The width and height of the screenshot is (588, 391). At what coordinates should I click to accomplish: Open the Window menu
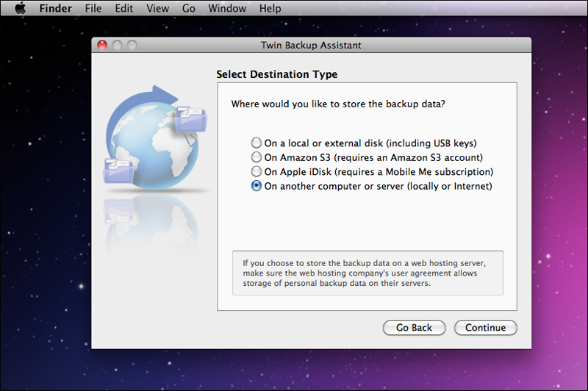point(227,8)
